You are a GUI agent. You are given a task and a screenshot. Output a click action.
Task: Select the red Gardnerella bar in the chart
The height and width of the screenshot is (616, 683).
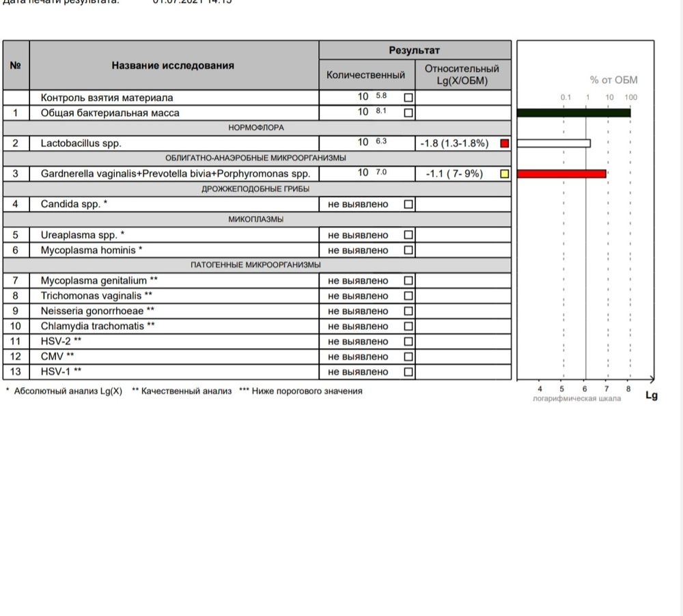[561, 174]
